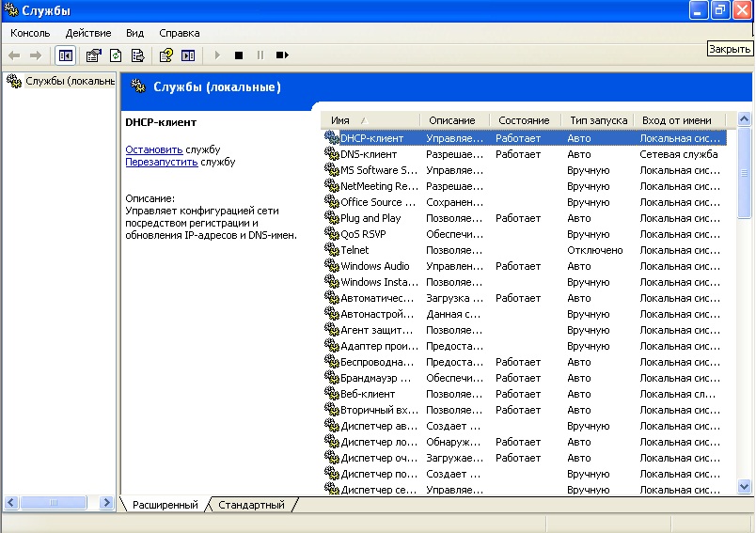
Task: Switch to the Стандартный tab
Action: [x=251, y=505]
